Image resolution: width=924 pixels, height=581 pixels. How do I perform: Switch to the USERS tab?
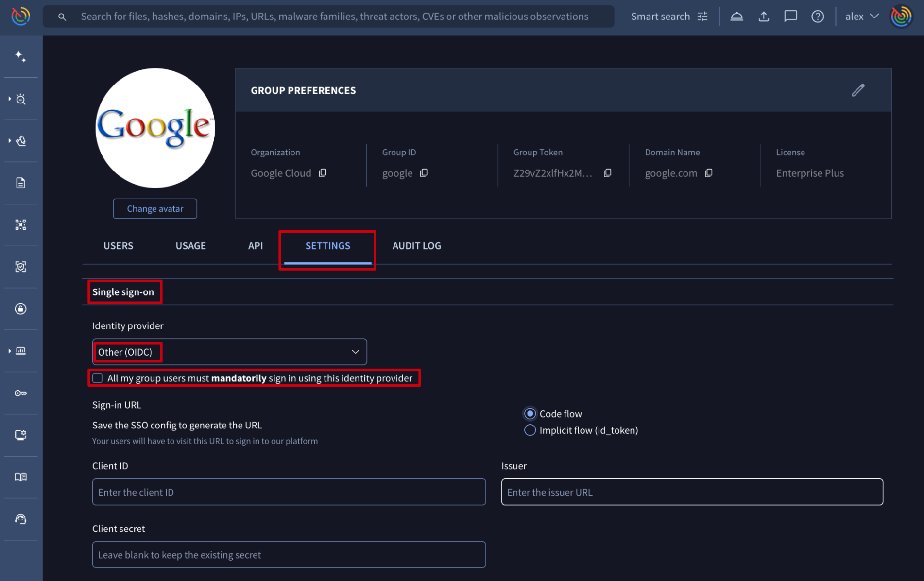click(118, 246)
